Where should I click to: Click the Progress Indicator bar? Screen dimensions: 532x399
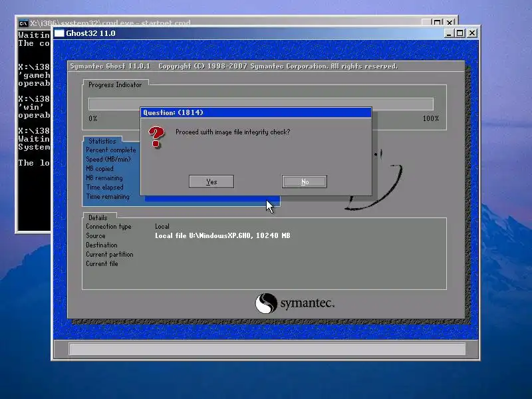pyautogui.click(x=261, y=104)
